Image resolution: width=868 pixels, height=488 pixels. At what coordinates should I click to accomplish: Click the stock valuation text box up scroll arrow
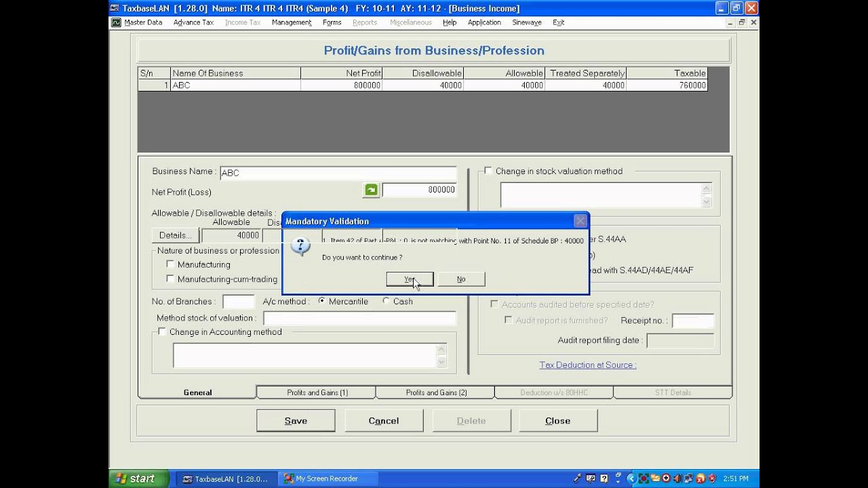tap(706, 189)
